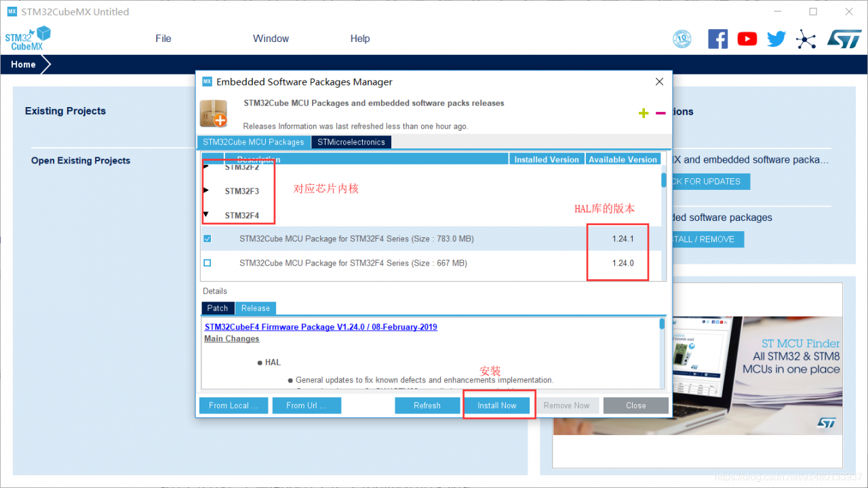Expand the STM32F2 tree node
This screenshot has height=488, width=868.
coord(206,167)
